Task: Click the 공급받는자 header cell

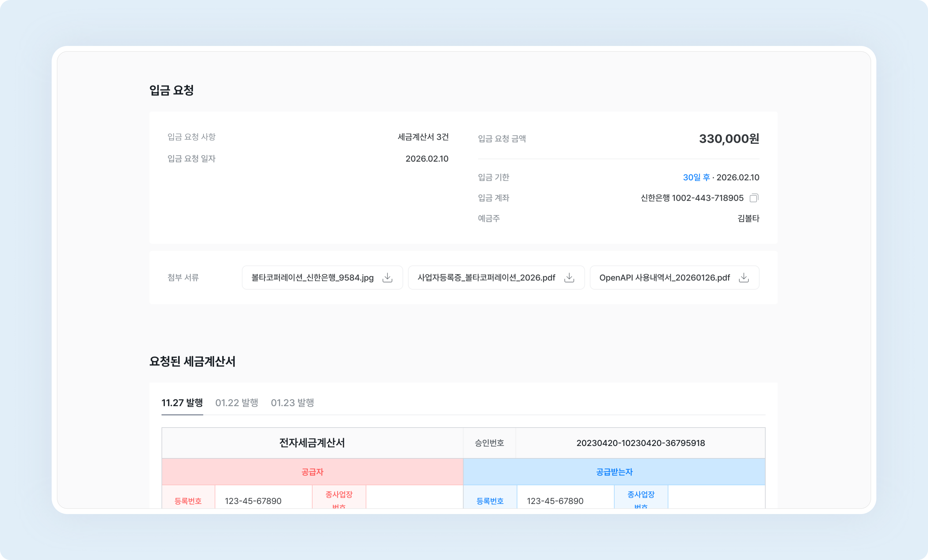Action: [614, 472]
